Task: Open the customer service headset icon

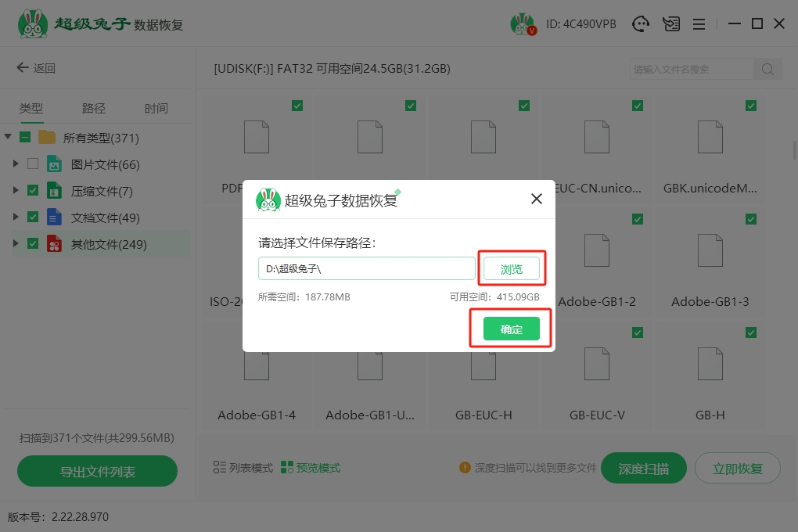Action: (641, 24)
